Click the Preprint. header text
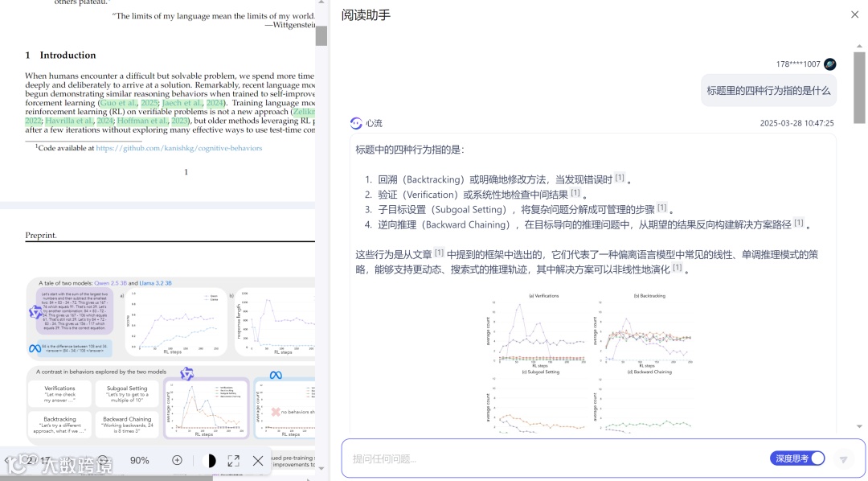The height and width of the screenshot is (481, 868). tap(41, 235)
